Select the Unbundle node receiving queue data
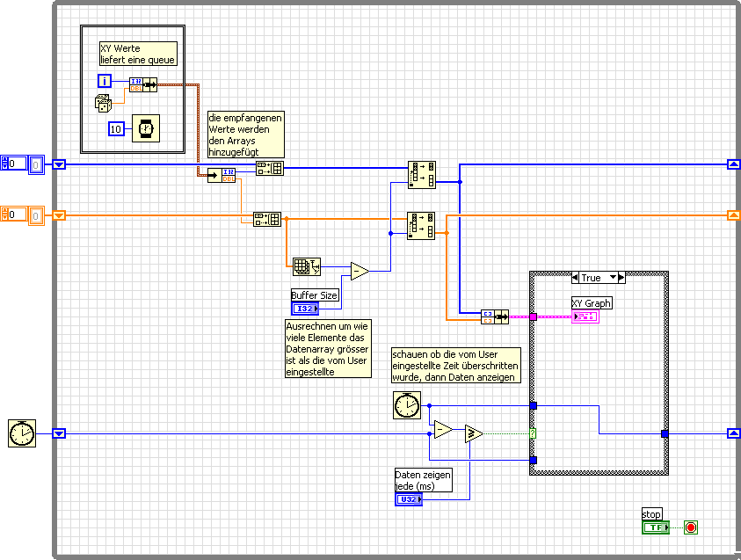Viewport: 741px width, 560px height. (x=222, y=175)
